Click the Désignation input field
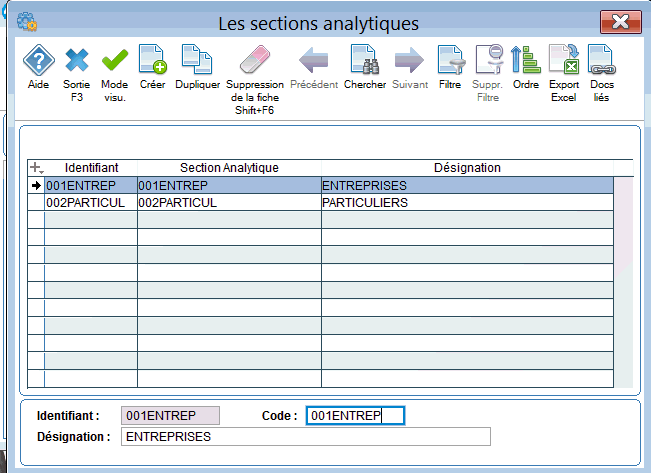The height and width of the screenshot is (473, 651). (306, 437)
